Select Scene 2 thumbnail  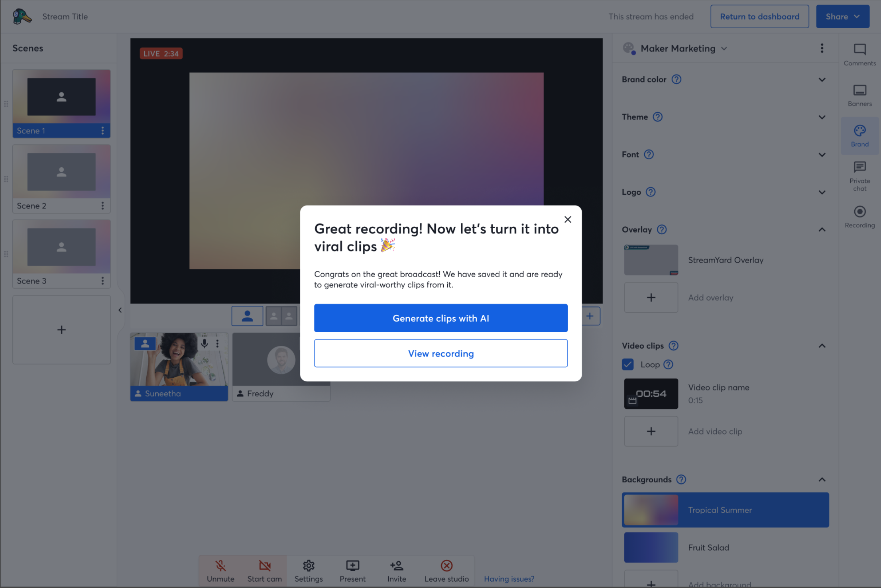point(61,172)
